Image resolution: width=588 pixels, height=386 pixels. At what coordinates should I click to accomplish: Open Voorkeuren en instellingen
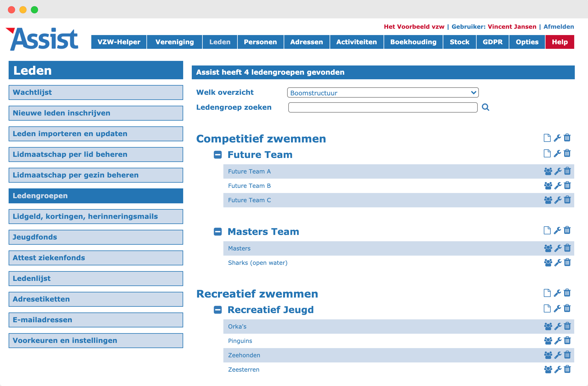(96, 341)
